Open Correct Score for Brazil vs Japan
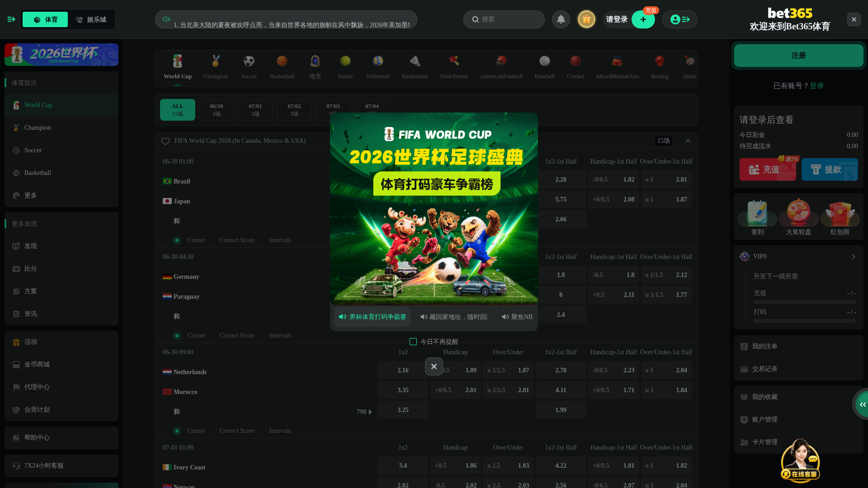The width and height of the screenshot is (868, 488). tap(237, 240)
